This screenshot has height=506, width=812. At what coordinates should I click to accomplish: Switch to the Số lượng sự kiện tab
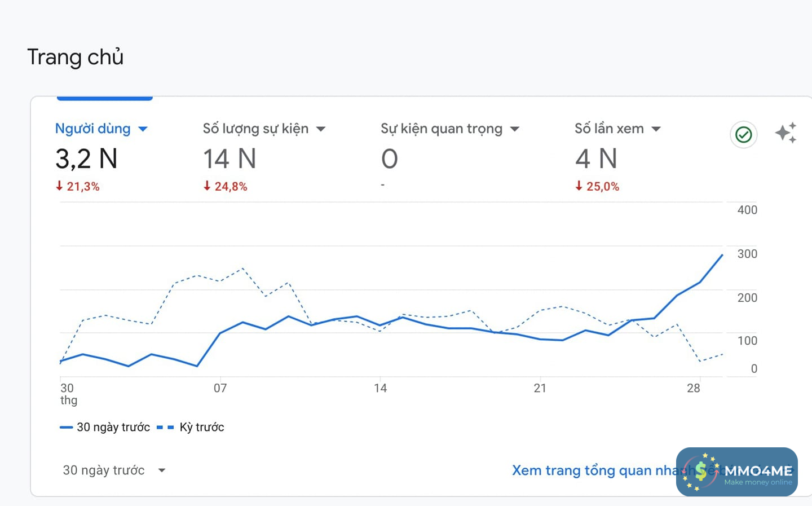pos(255,129)
